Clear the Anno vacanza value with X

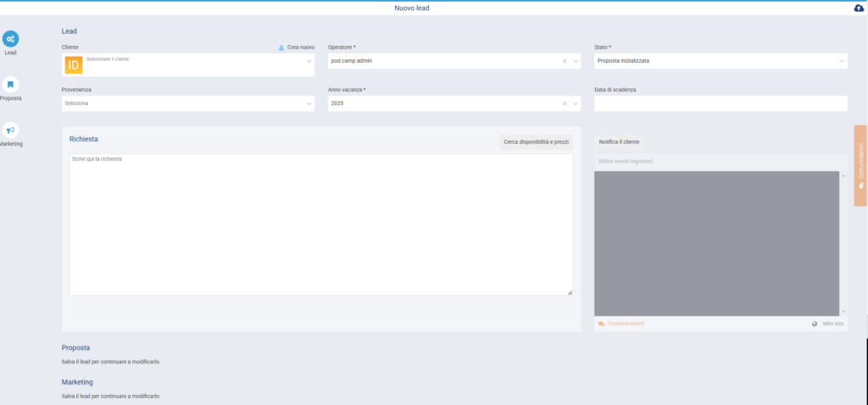point(565,103)
